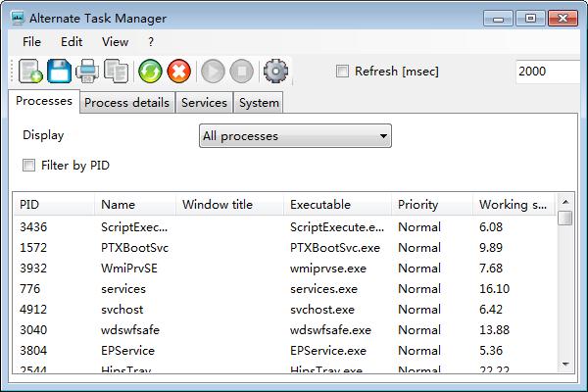Image resolution: width=588 pixels, height=392 pixels.
Task: Click PID 4912 in the list
Action: [33, 310]
